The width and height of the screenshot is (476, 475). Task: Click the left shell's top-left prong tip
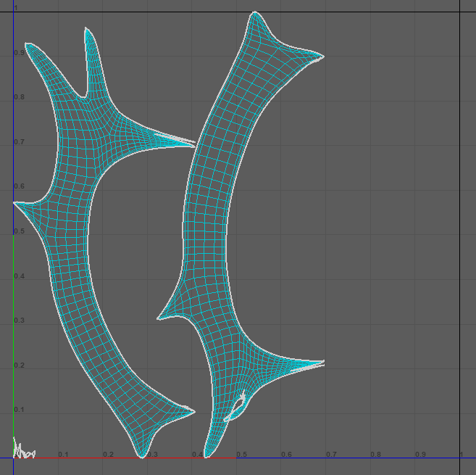click(27, 44)
